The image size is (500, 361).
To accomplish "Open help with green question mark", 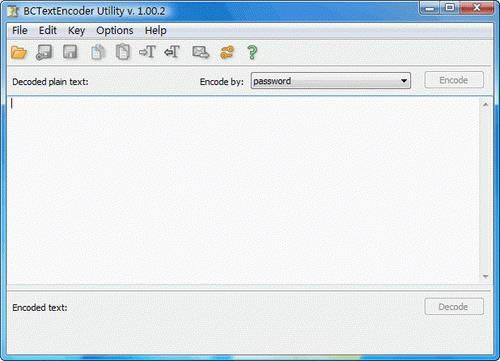I will pyautogui.click(x=252, y=52).
